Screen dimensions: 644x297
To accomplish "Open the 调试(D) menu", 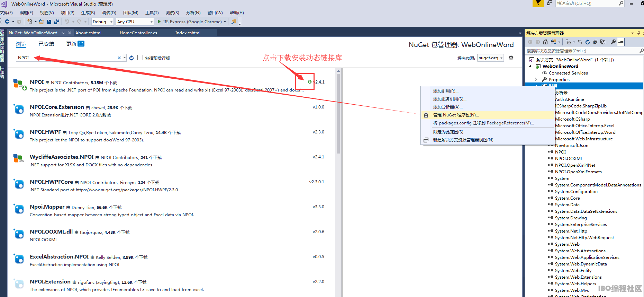I will (x=109, y=13).
